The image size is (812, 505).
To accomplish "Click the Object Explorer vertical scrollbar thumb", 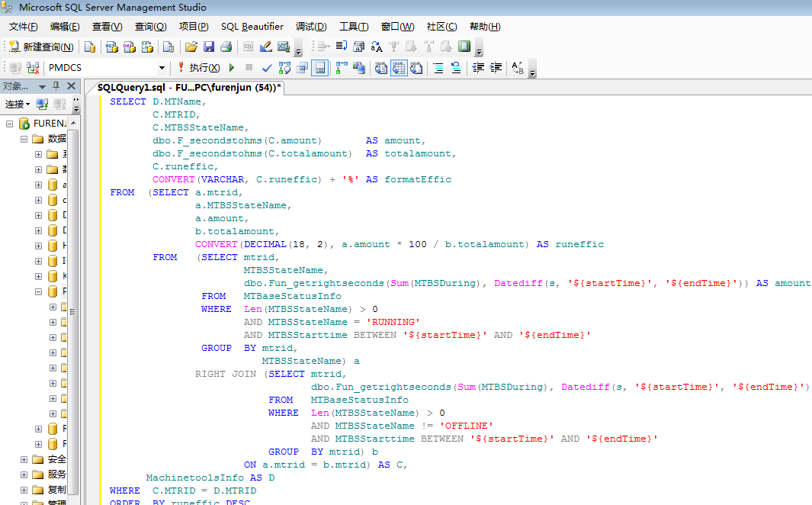I will [x=73, y=310].
